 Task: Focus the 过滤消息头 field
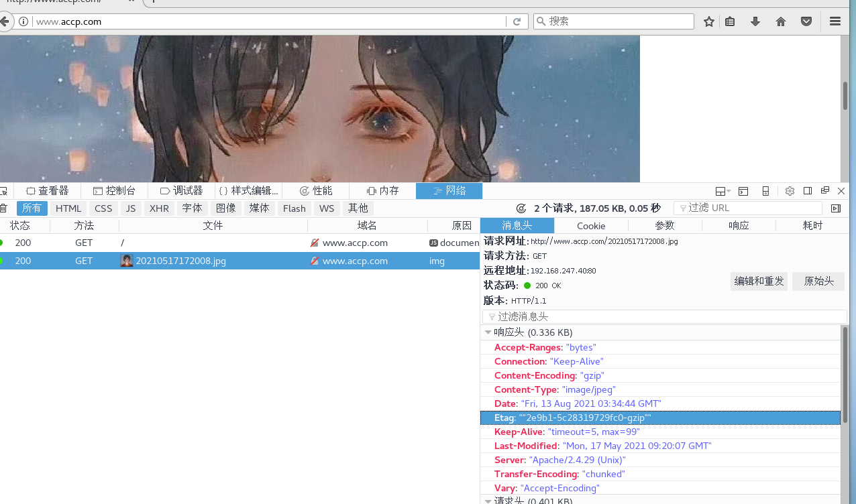pos(665,316)
